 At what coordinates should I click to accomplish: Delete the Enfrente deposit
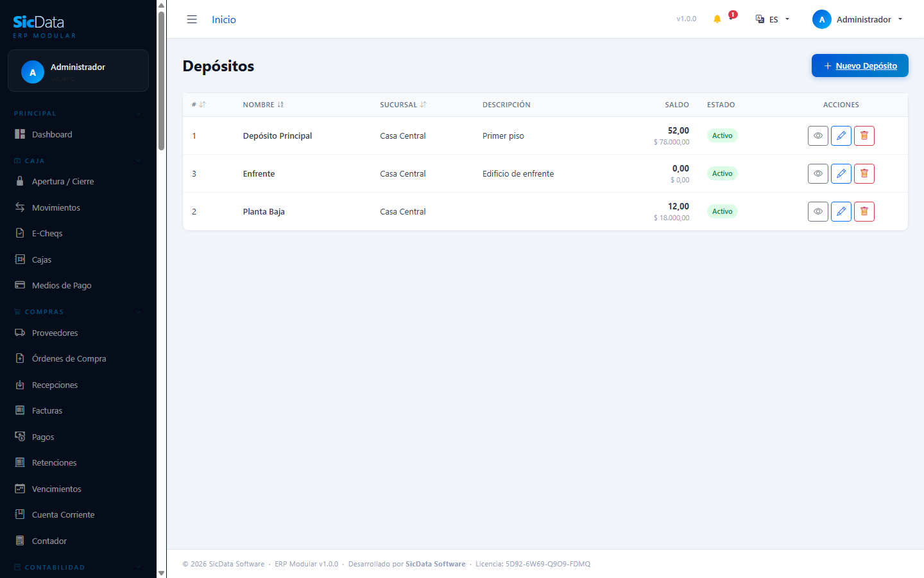pyautogui.click(x=864, y=173)
